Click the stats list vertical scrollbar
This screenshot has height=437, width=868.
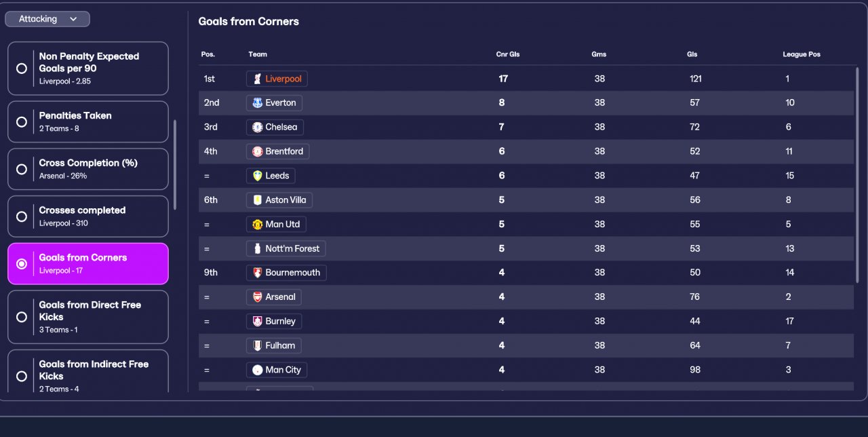coord(175,165)
